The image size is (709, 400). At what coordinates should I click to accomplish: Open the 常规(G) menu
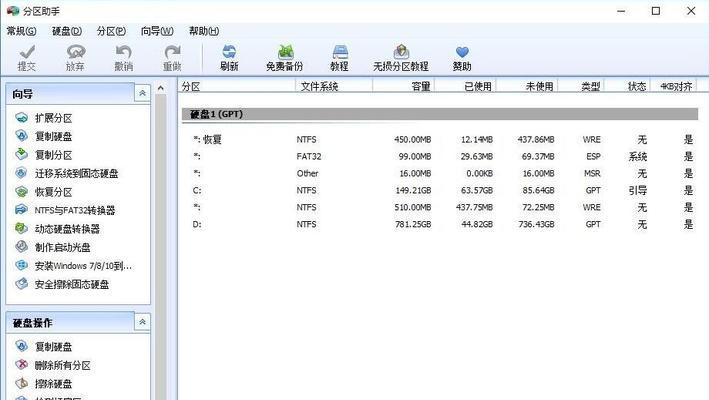[x=21, y=31]
